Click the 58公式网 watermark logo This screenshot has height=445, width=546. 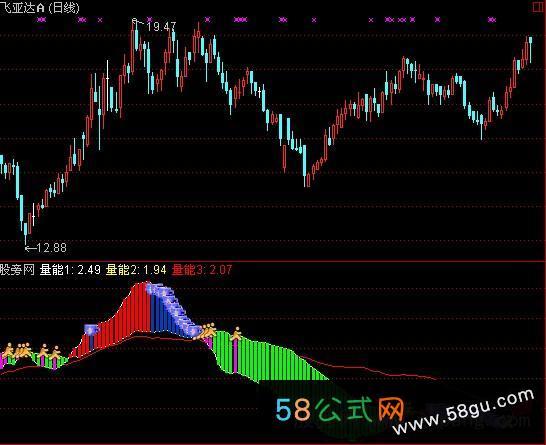tap(340, 409)
